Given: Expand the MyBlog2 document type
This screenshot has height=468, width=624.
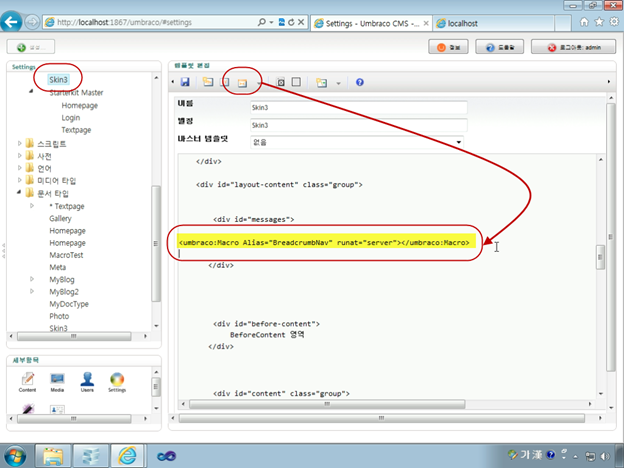Looking at the screenshot, I should (x=32, y=291).
